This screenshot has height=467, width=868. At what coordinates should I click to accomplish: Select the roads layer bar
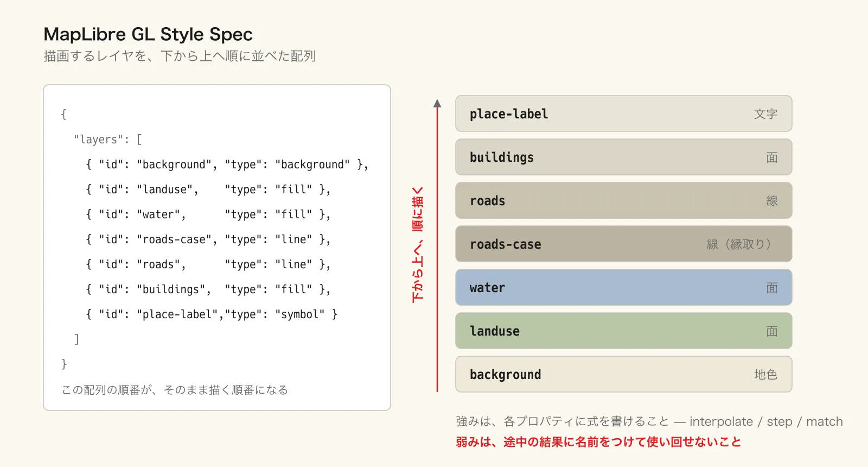click(624, 200)
